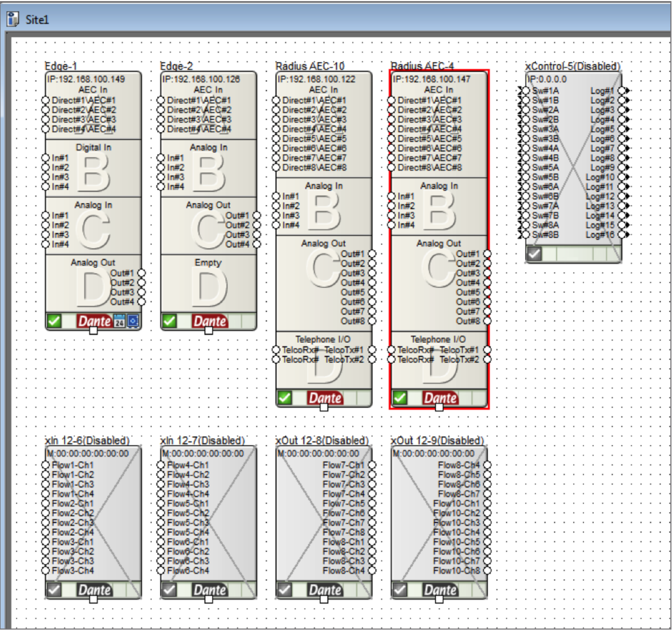Click the Dante logo on xOut 12-8

(x=324, y=590)
